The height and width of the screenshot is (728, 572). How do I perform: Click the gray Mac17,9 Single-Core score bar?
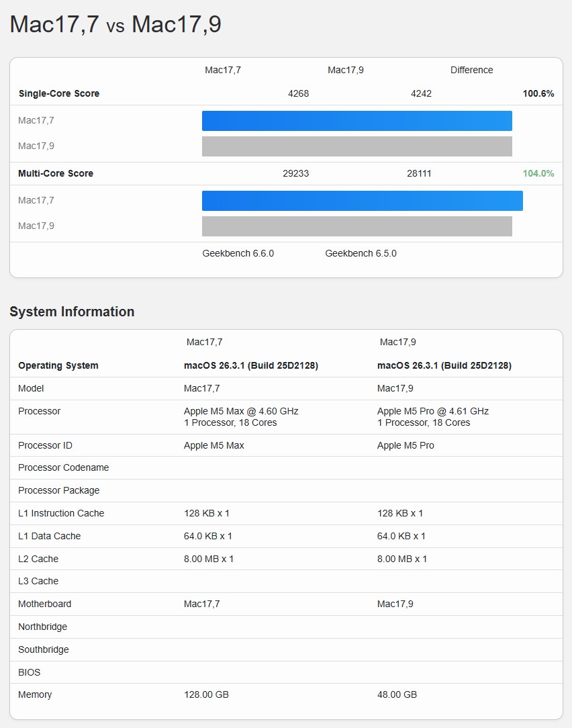(356, 146)
